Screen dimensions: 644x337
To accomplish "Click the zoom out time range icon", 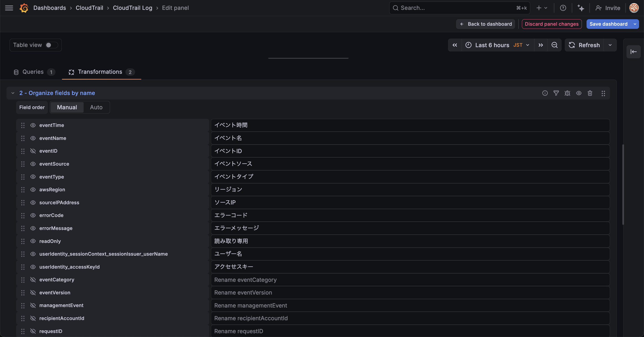I will (x=554, y=45).
